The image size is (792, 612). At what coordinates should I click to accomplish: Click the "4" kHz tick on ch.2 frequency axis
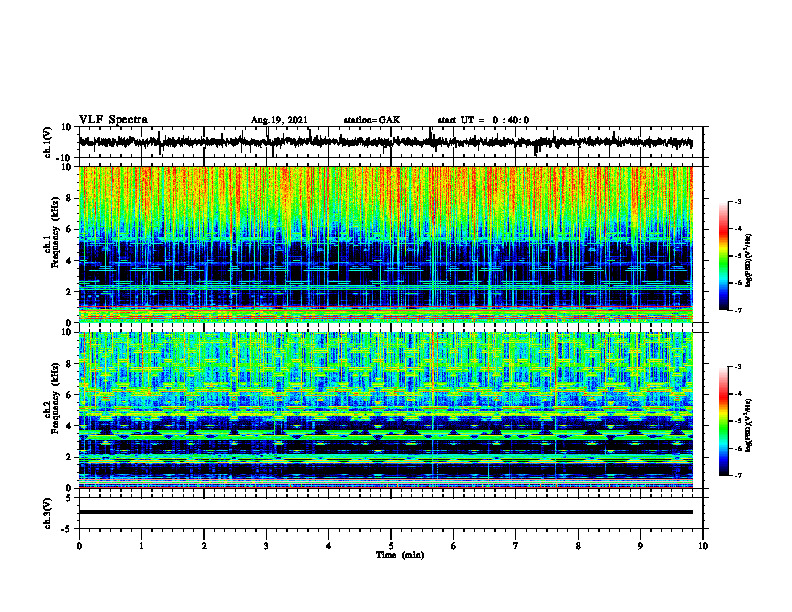(69, 426)
